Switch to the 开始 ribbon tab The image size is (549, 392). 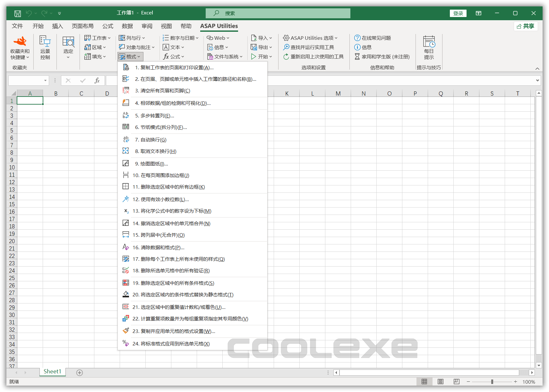click(x=38, y=26)
